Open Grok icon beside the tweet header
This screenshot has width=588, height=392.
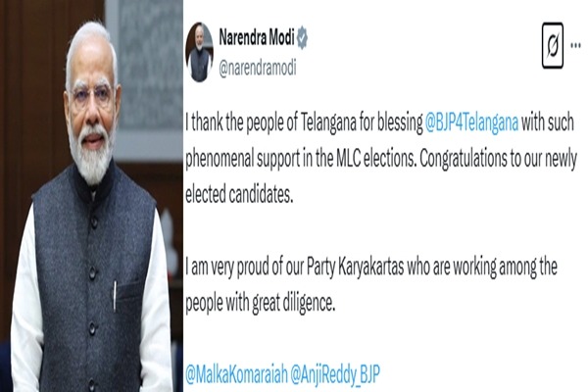click(x=553, y=45)
